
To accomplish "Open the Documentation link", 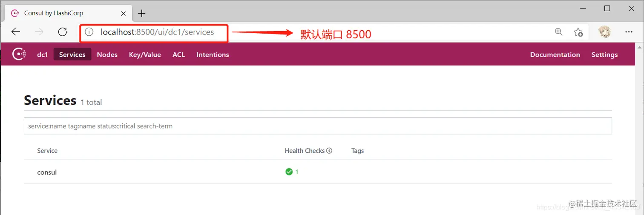I will pyautogui.click(x=555, y=54).
